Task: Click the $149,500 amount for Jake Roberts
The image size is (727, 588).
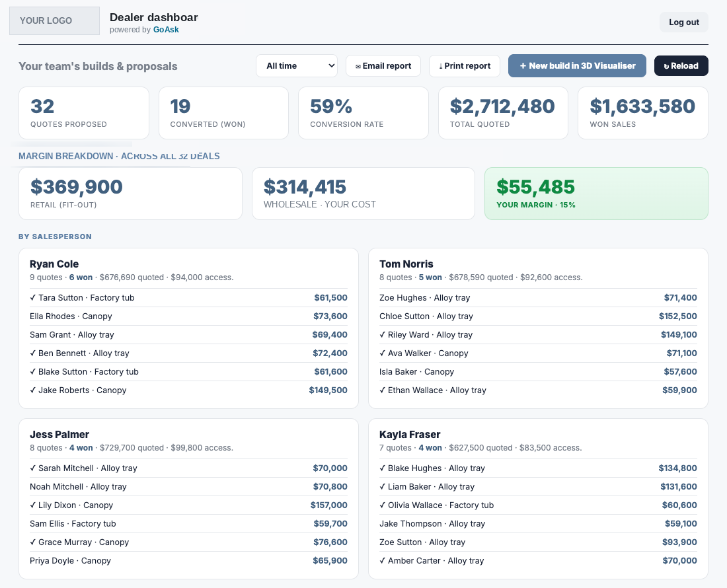Action: [x=328, y=390]
